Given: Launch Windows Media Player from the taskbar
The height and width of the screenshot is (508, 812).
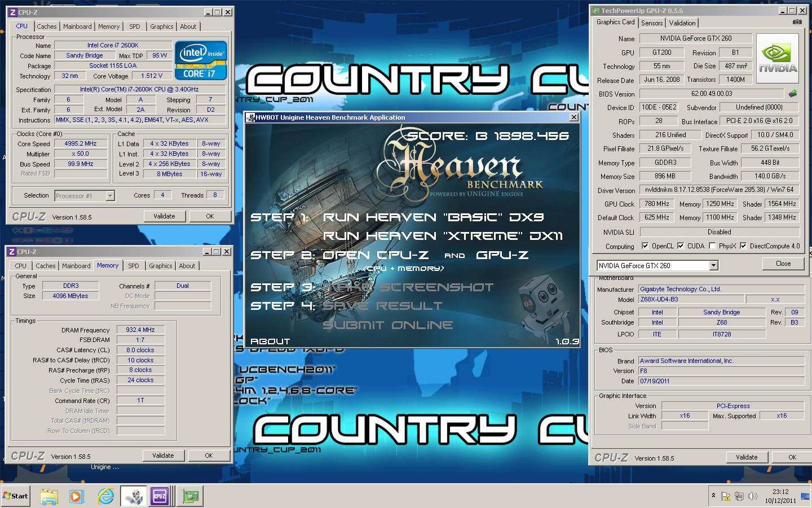Looking at the screenshot, I should 77,496.
